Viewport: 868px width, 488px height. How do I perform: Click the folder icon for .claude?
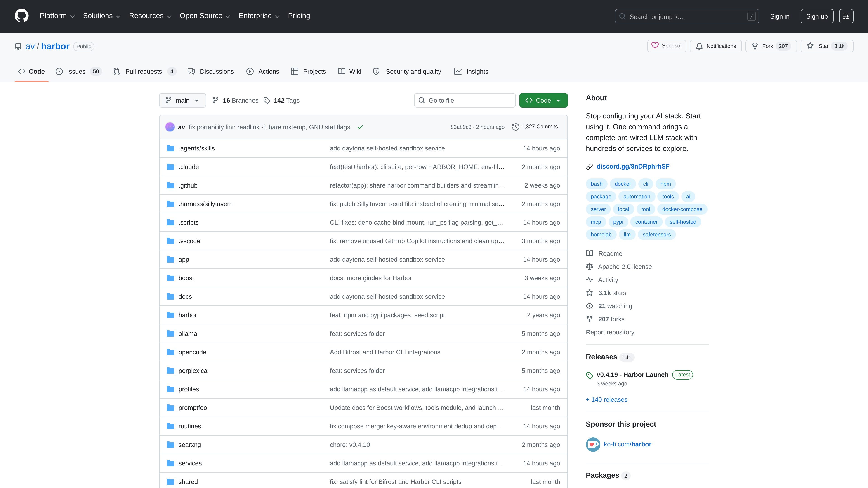pyautogui.click(x=170, y=167)
